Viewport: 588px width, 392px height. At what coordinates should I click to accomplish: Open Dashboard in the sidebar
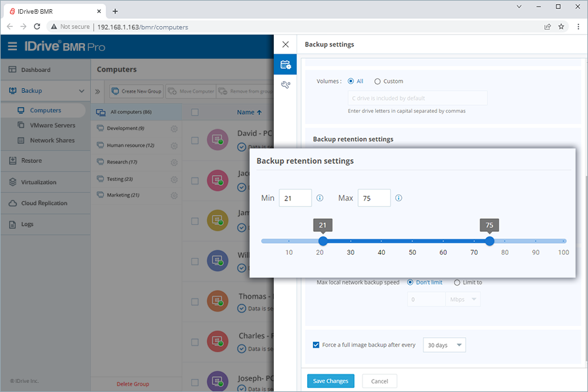(45, 69)
